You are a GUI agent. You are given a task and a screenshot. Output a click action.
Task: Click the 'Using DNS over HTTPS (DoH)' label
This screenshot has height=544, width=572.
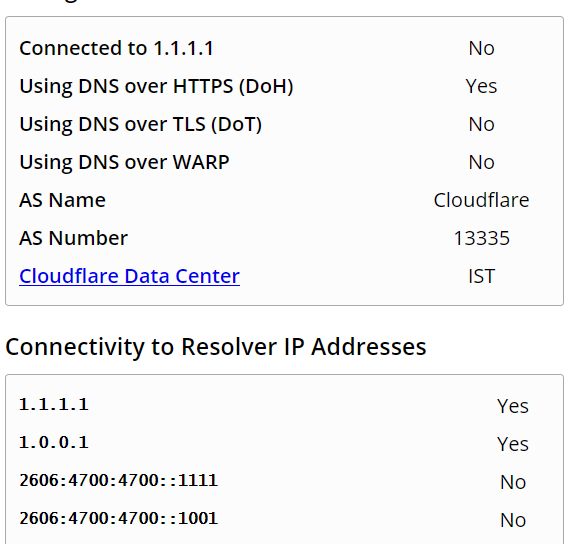156,86
